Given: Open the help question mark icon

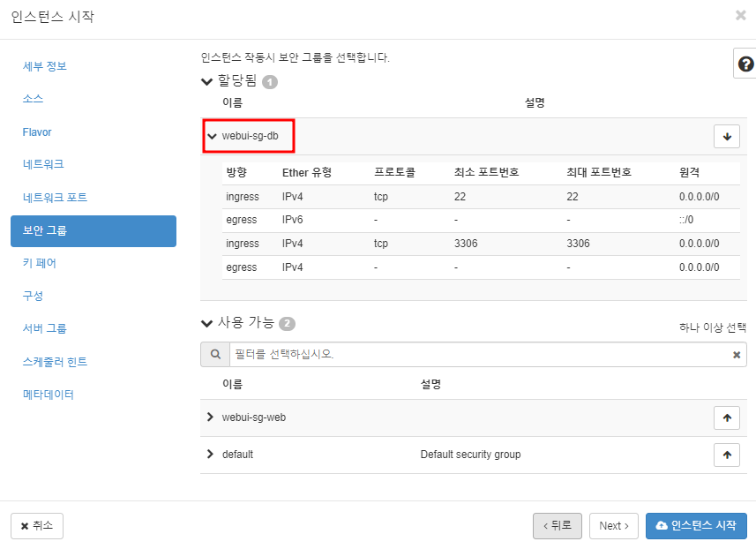Looking at the screenshot, I should tap(745, 64).
